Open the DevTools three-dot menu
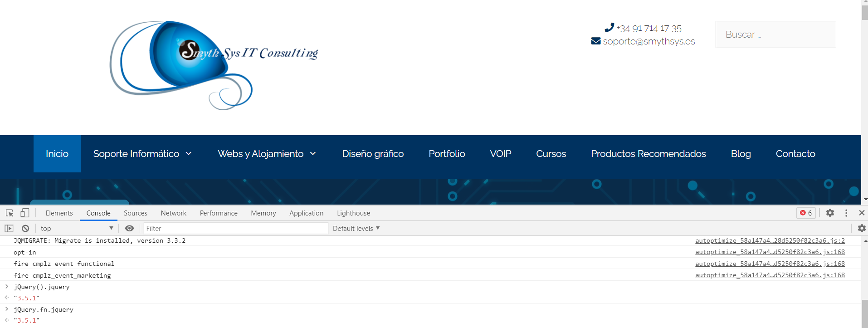 (846, 213)
